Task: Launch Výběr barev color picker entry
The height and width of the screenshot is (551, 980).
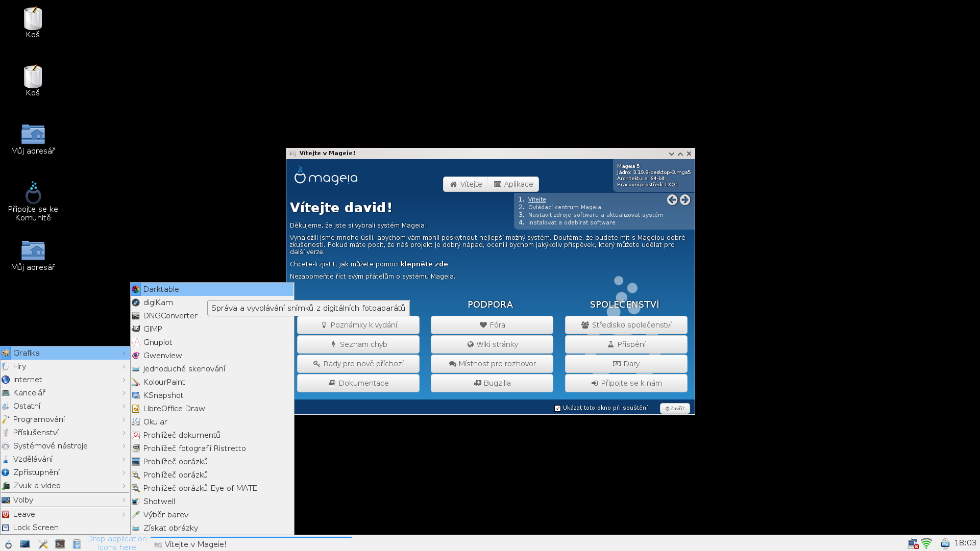Action: (x=212, y=515)
